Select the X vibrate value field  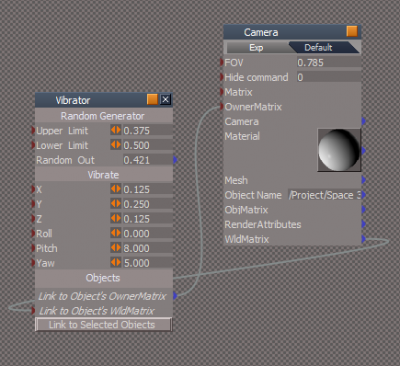(148, 189)
